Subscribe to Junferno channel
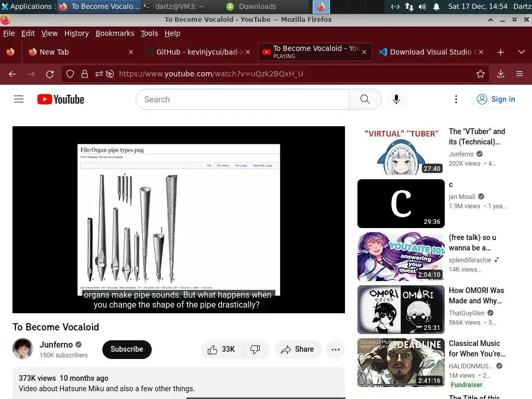The width and height of the screenshot is (532, 399). (127, 349)
